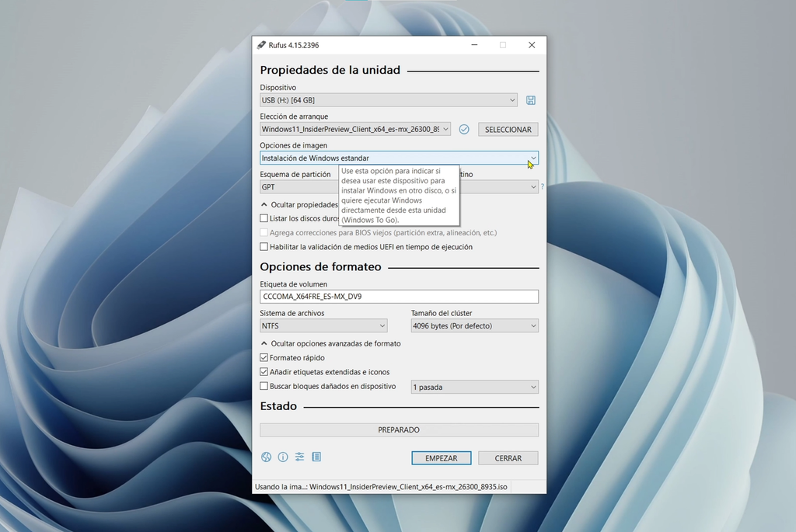Open the target system dropdown arrow
This screenshot has height=532, width=796.
click(x=533, y=187)
